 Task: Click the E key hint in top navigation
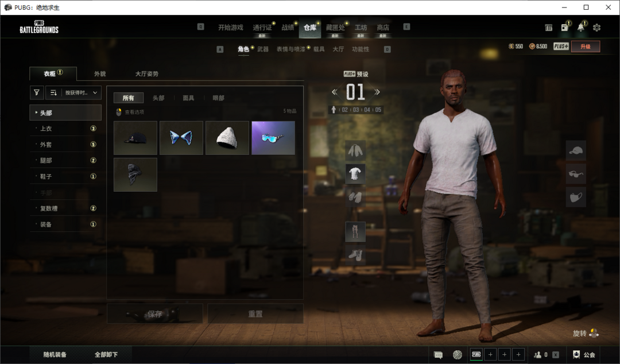[406, 27]
